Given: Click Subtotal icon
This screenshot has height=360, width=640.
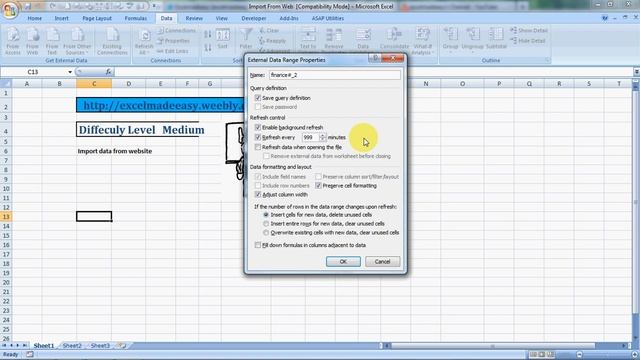Looking at the screenshot, I should 496,40.
